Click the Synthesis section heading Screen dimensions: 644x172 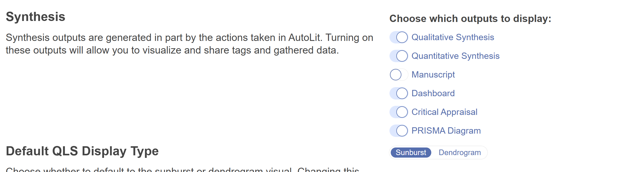(x=35, y=17)
